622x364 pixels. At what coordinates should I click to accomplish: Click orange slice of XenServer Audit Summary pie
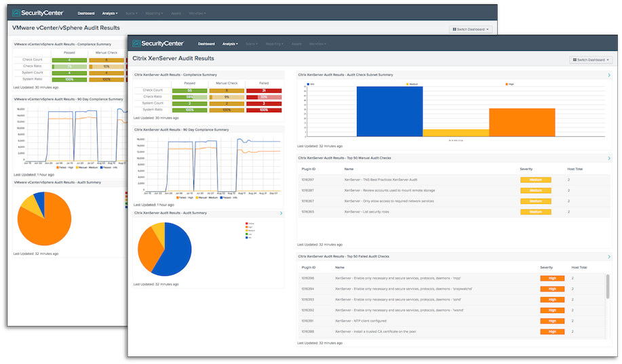coord(148,250)
